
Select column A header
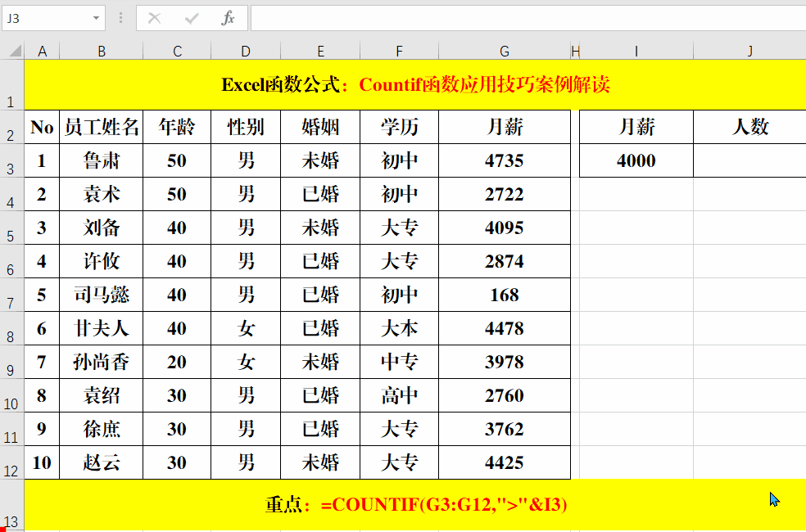click(42, 51)
